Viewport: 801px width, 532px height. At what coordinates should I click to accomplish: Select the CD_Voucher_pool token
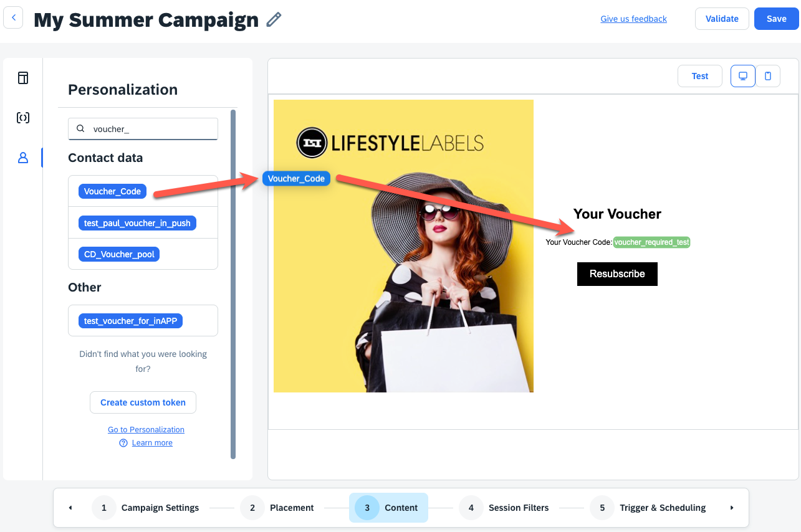pos(119,254)
